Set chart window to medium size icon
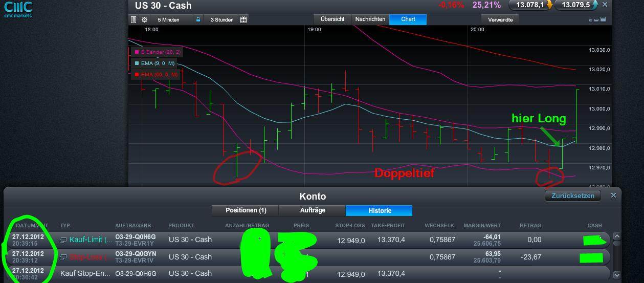The image size is (644, 283). point(597,20)
